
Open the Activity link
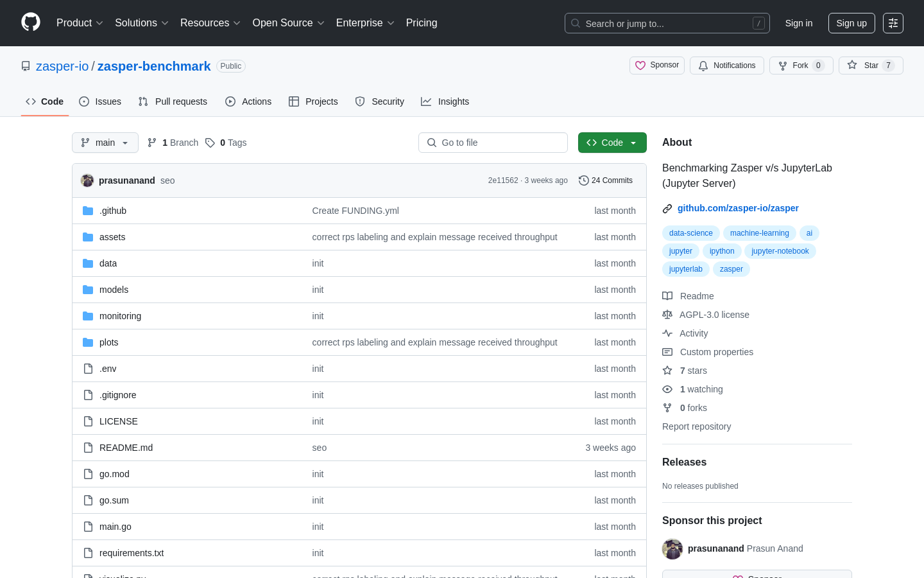[x=685, y=333]
